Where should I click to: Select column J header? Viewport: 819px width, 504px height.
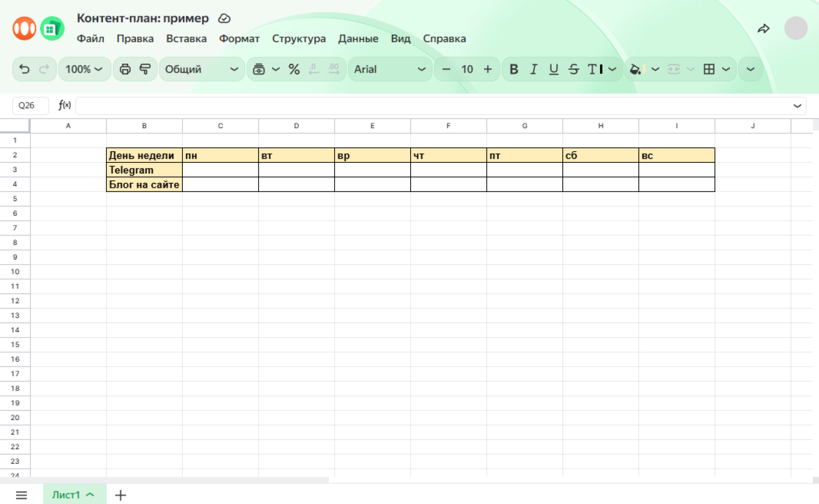753,126
